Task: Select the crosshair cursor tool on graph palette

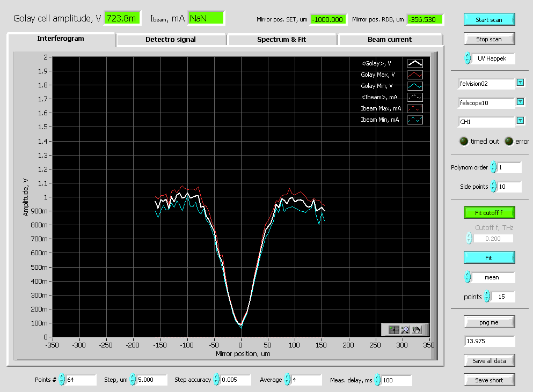Action: tap(393, 329)
